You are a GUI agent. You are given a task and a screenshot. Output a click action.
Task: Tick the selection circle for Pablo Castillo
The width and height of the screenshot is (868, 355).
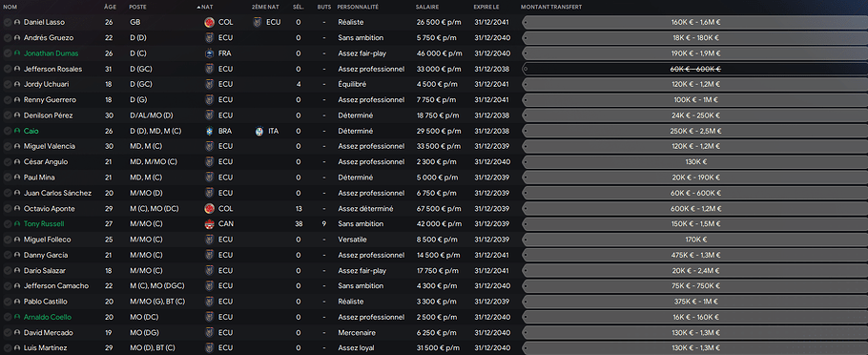(x=8, y=302)
